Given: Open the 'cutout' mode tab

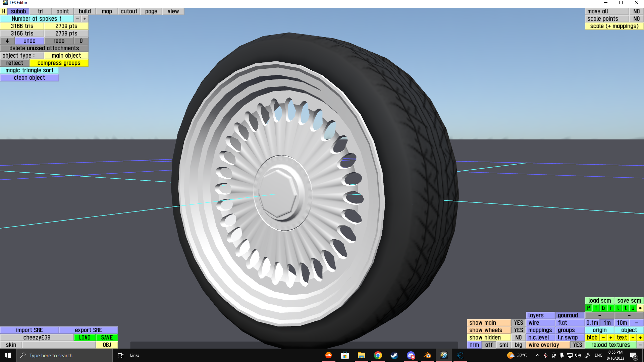Looking at the screenshot, I should (129, 11).
